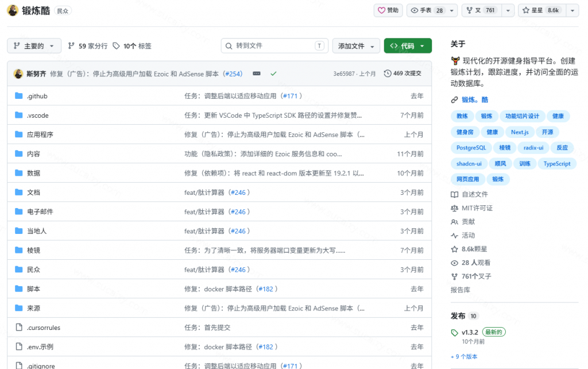This screenshot has width=588, height=369.
Task: Open the .vscode folder icon
Action: (19, 115)
